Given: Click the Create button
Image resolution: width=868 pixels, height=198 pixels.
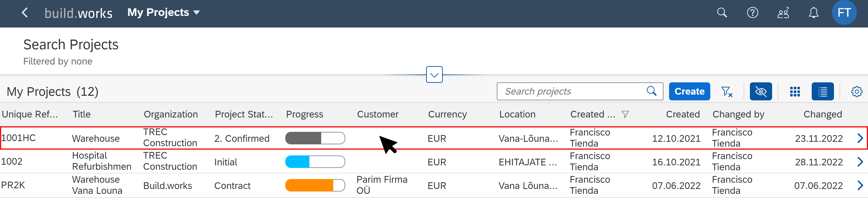Looking at the screenshot, I should click(x=689, y=91).
